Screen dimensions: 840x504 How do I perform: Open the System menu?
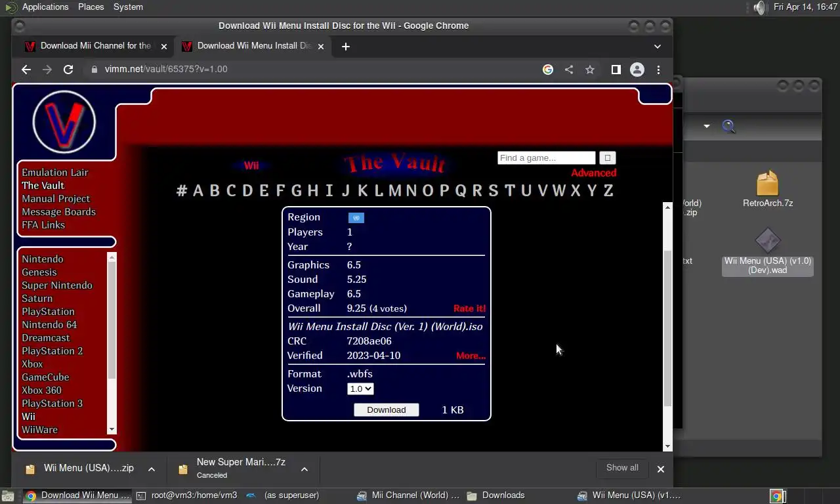[128, 7]
